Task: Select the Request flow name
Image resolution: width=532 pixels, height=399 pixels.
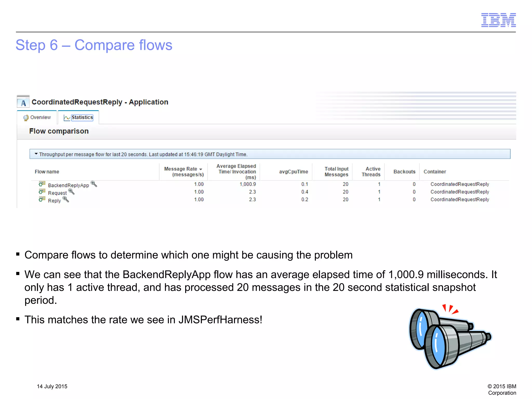Action: (x=57, y=193)
